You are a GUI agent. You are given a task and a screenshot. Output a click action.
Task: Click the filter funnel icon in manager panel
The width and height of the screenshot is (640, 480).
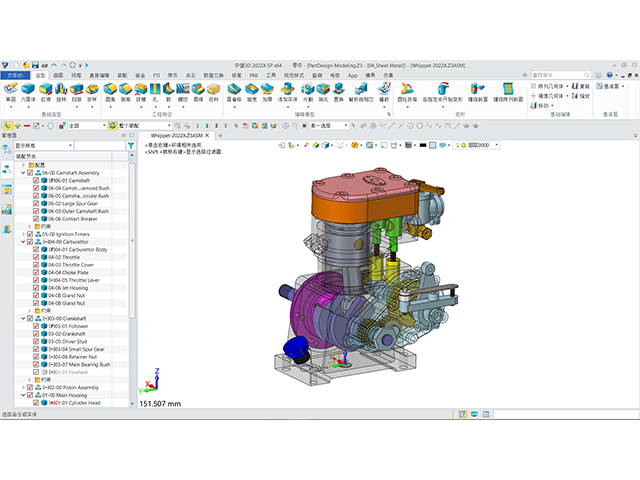[131, 145]
